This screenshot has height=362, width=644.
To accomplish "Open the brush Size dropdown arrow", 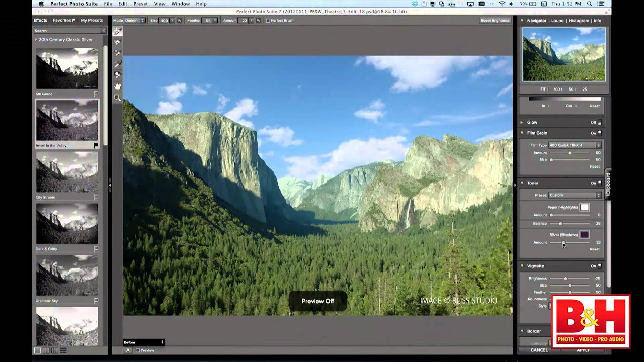I will pos(172,21).
